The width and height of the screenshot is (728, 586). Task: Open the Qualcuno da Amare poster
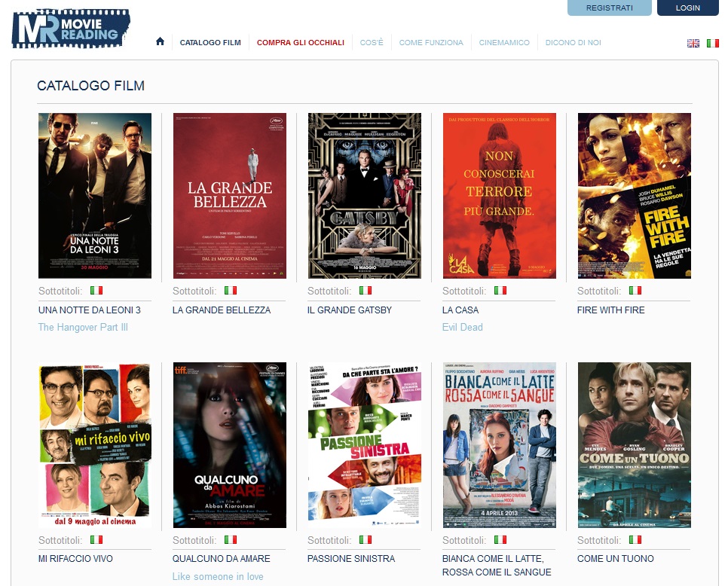(x=229, y=445)
